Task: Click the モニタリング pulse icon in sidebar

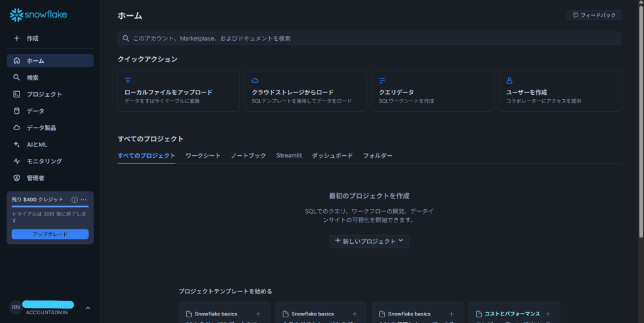Action: pos(16,161)
